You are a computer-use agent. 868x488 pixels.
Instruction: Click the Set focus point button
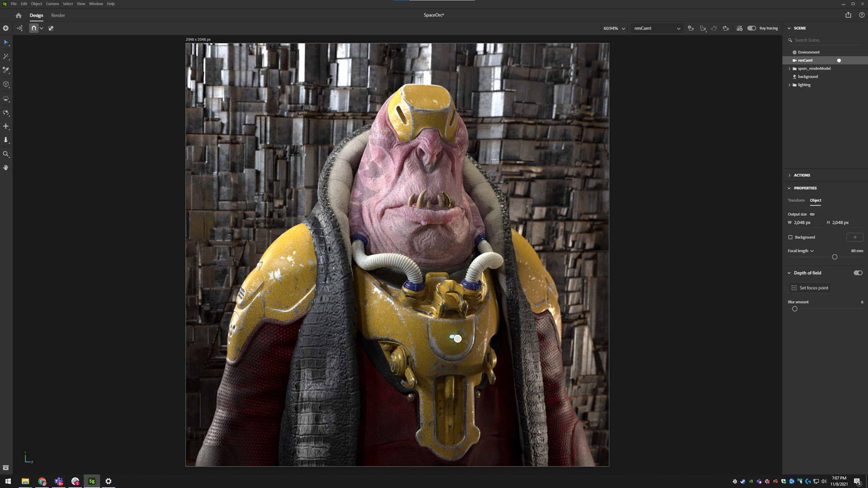pos(810,288)
